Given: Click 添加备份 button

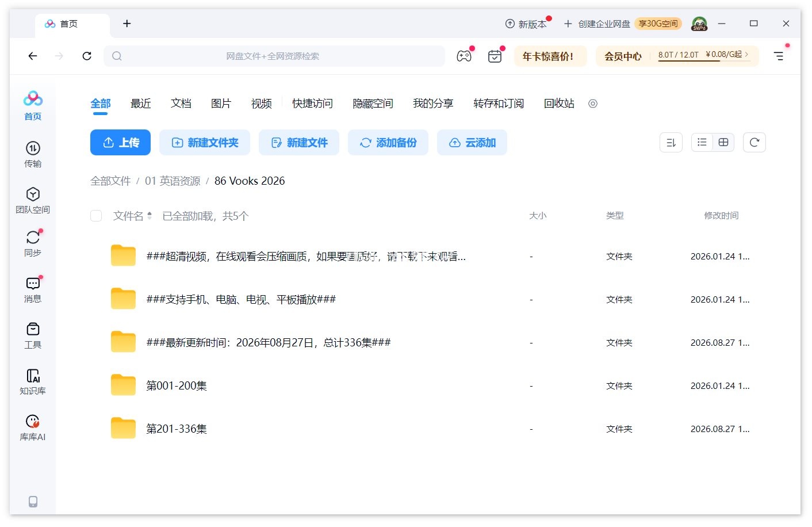Looking at the screenshot, I should 388,142.
